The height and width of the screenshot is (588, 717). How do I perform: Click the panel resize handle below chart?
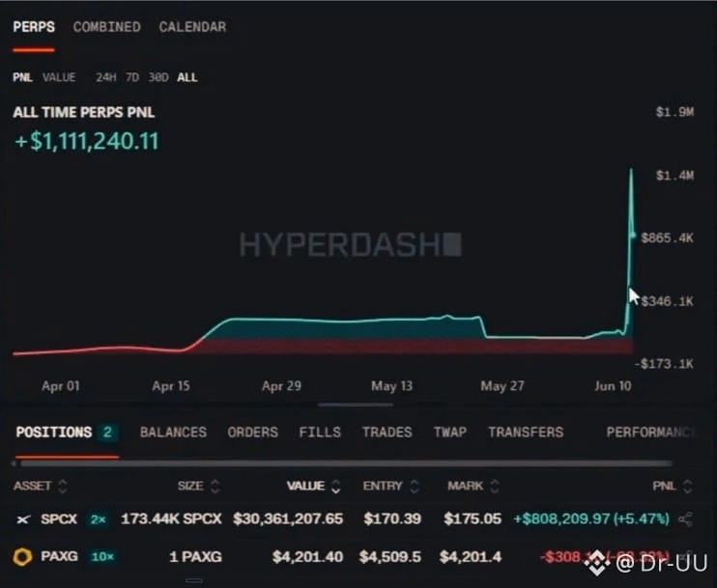point(356,405)
